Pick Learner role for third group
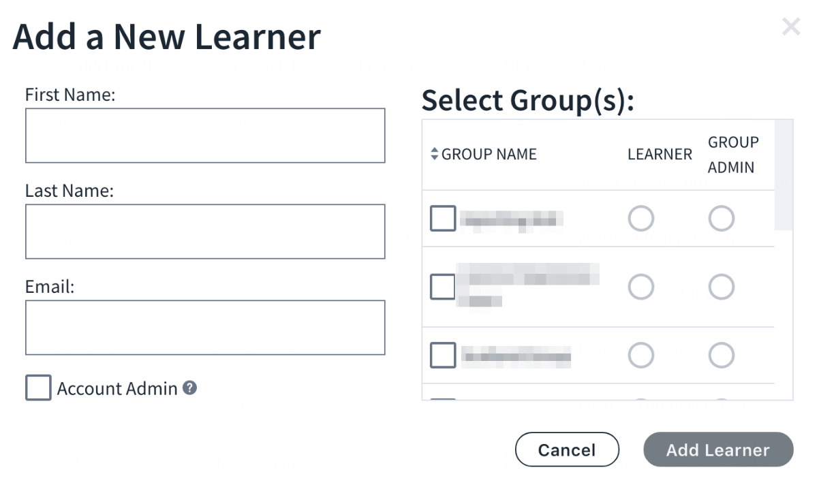Image resolution: width=819 pixels, height=504 pixels. [x=640, y=356]
